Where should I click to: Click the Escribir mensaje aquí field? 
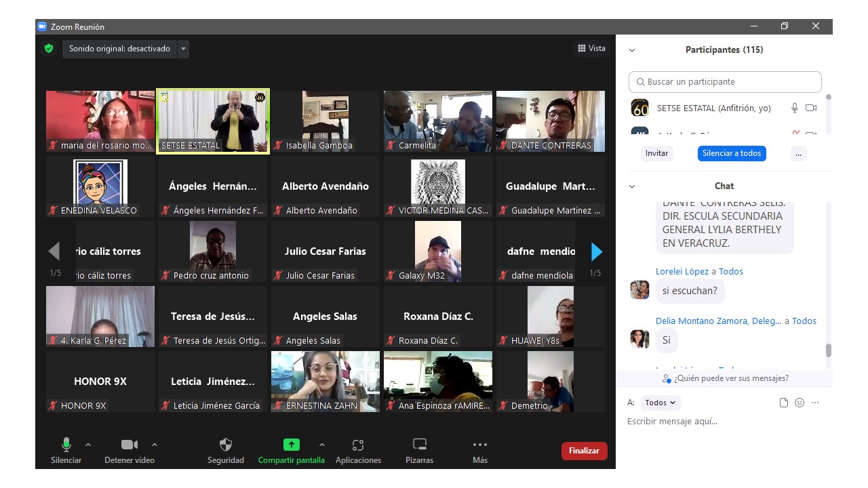click(x=724, y=422)
